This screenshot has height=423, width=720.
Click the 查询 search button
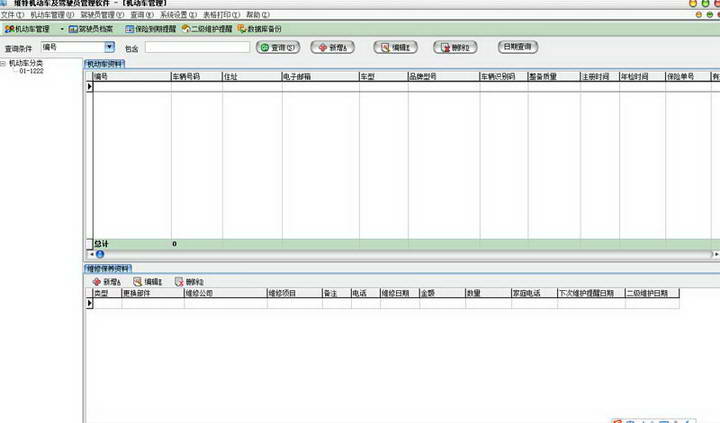278,47
